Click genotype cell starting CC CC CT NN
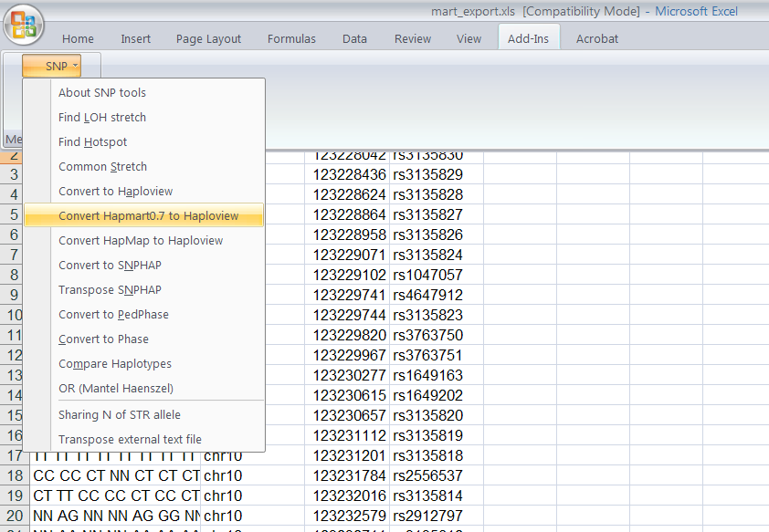Screen dimensions: 769x532 pos(115,475)
